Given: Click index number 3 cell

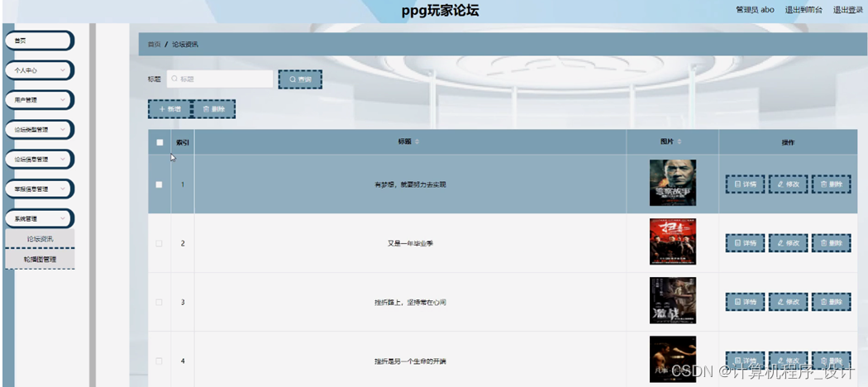Looking at the screenshot, I should point(183,303).
